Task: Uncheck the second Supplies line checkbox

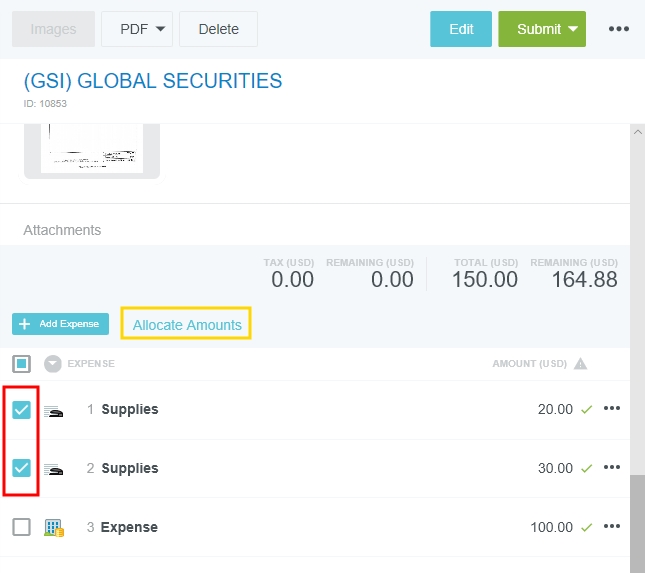Action: coord(21,468)
